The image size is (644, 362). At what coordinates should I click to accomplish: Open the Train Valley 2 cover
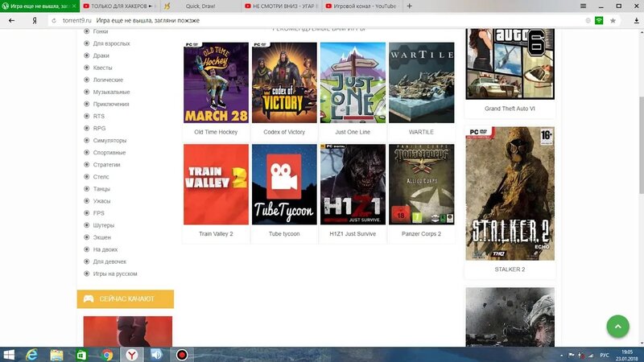click(216, 184)
